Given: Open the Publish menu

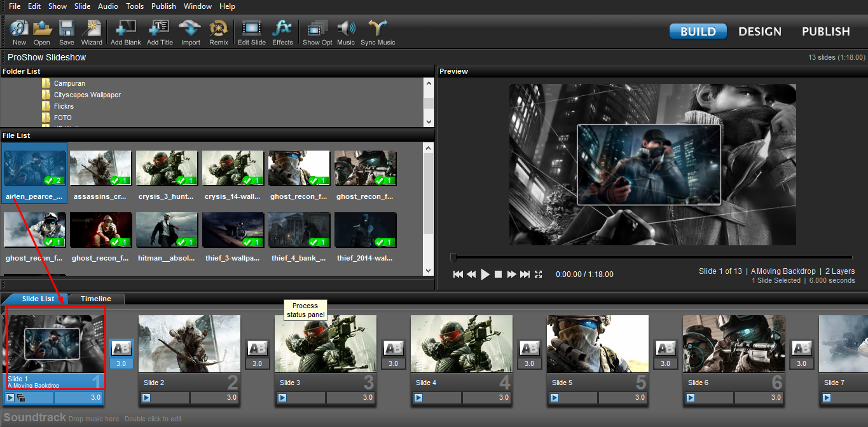Looking at the screenshot, I should point(163,6).
